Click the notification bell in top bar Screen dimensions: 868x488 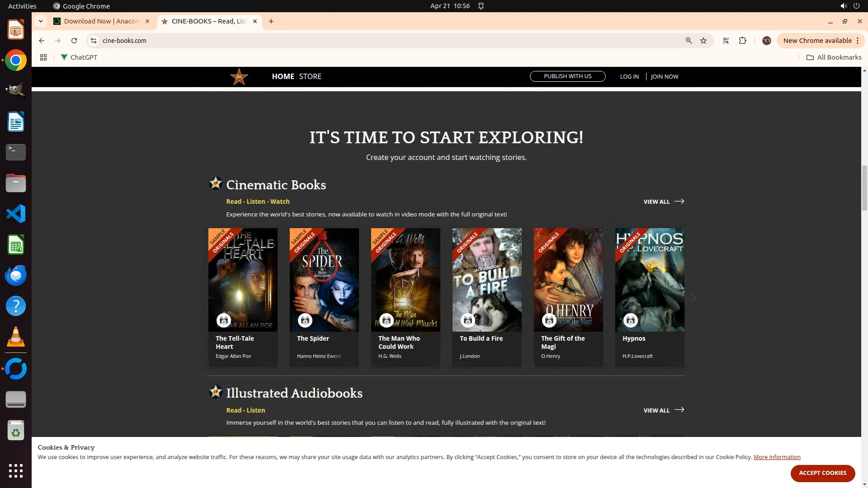pos(481,6)
